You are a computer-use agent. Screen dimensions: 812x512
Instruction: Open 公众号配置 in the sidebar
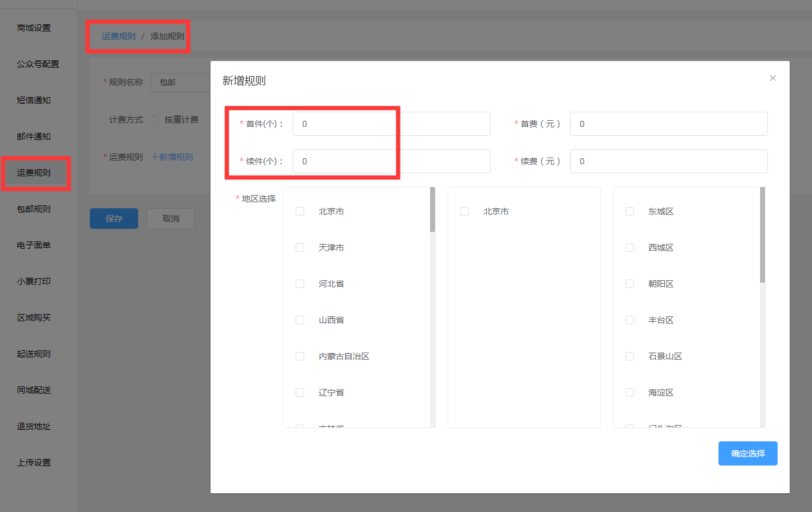click(x=38, y=64)
